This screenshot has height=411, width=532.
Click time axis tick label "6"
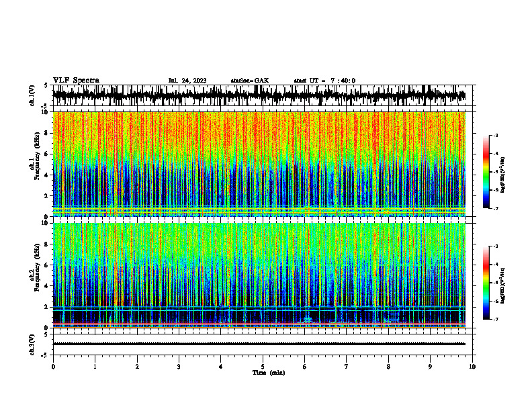tap(305, 367)
